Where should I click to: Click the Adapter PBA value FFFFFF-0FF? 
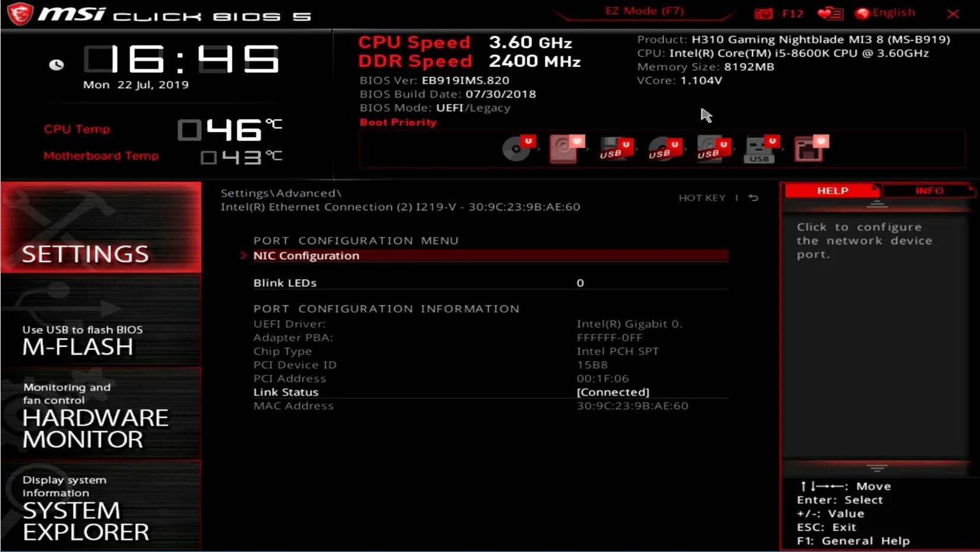pyautogui.click(x=609, y=338)
